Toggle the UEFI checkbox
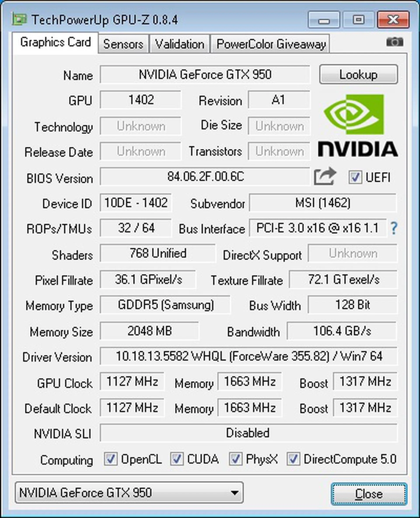The width and height of the screenshot is (420, 518). click(355, 177)
